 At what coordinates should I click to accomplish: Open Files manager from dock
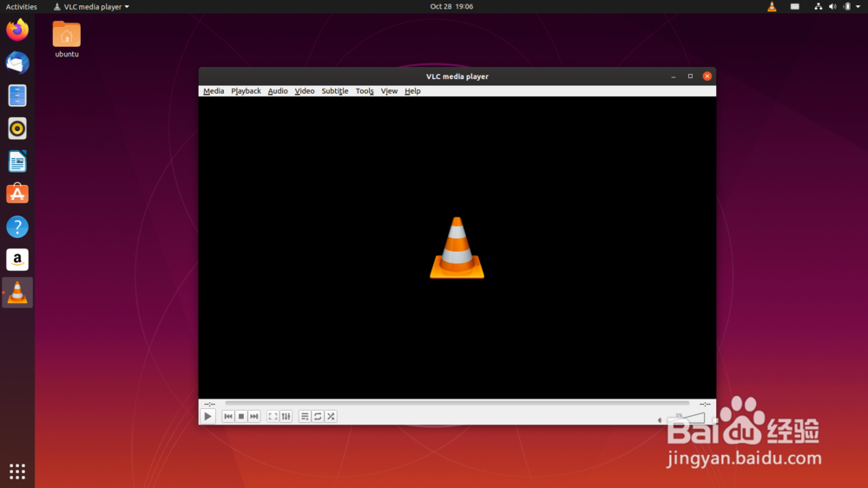pyautogui.click(x=17, y=96)
